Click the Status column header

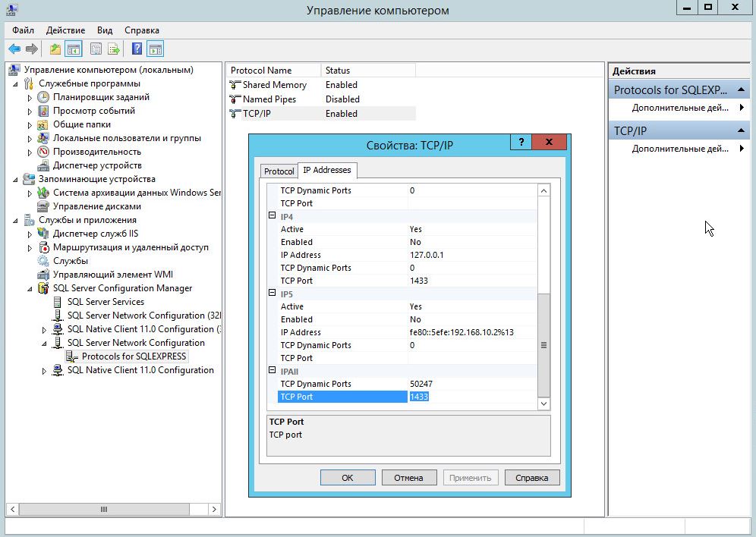coord(368,71)
